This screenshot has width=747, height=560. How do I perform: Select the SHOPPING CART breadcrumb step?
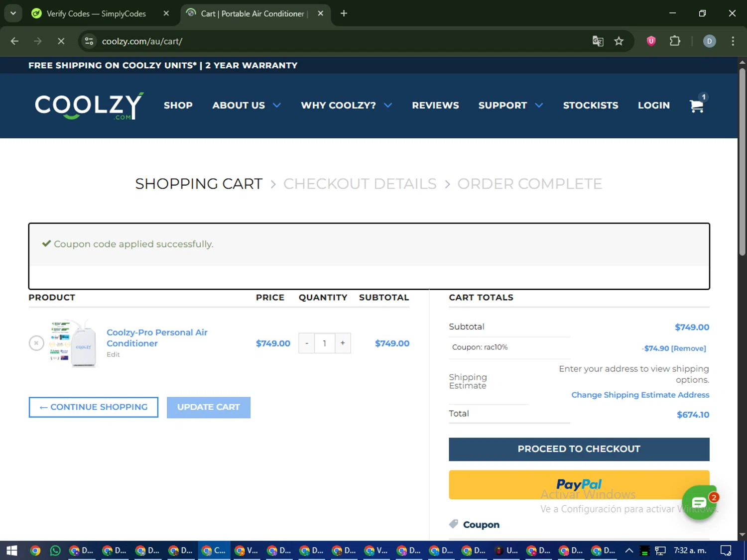coord(199,184)
